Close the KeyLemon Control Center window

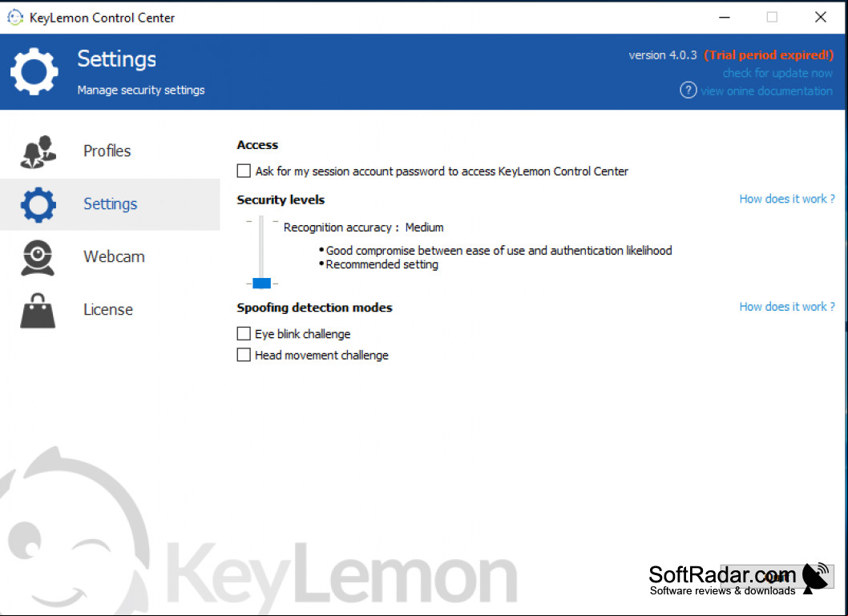tap(821, 18)
